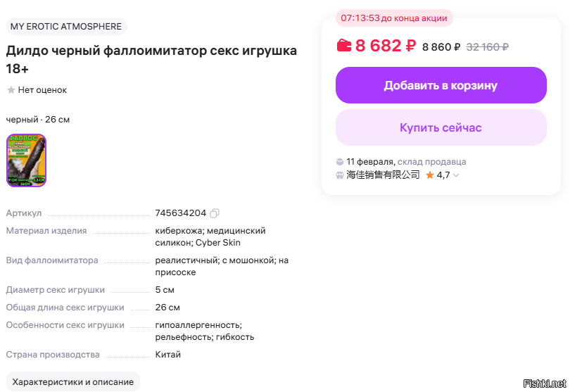The height and width of the screenshot is (392, 570).
Task: Copy the article number with the copy icon
Action: point(215,213)
